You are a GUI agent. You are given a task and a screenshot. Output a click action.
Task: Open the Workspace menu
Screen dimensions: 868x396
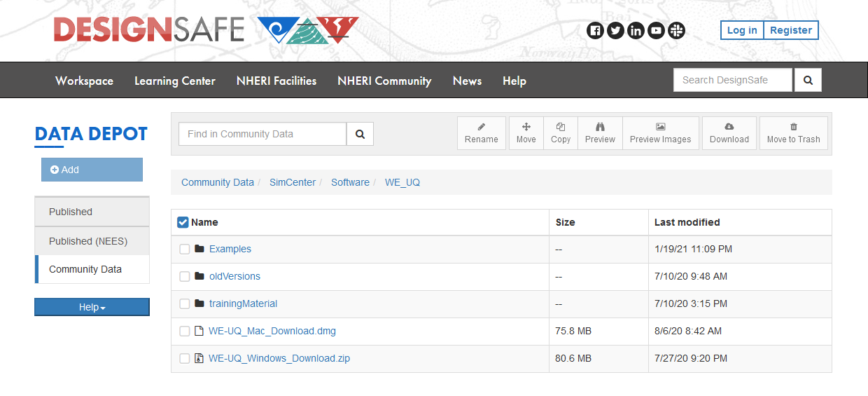(x=84, y=81)
